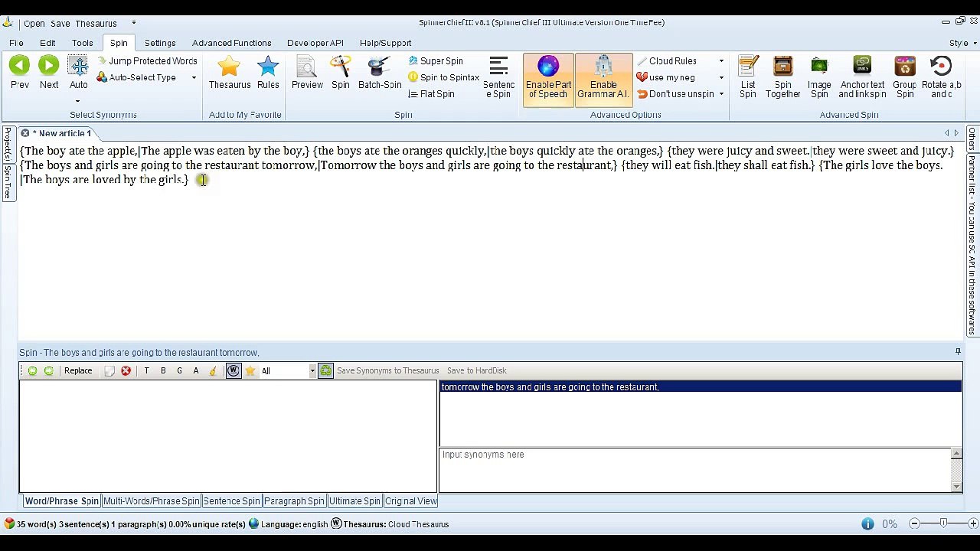
Task: Toggle the Cloud Rules option
Action: tap(667, 60)
